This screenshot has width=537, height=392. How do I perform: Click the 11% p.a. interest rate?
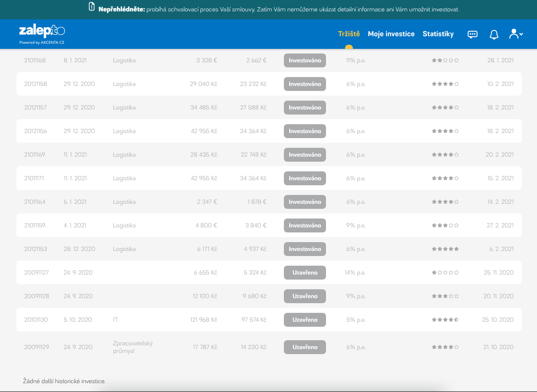click(356, 60)
